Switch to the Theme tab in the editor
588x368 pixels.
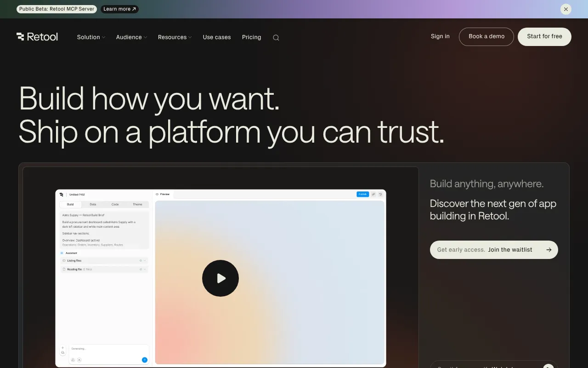(x=137, y=204)
